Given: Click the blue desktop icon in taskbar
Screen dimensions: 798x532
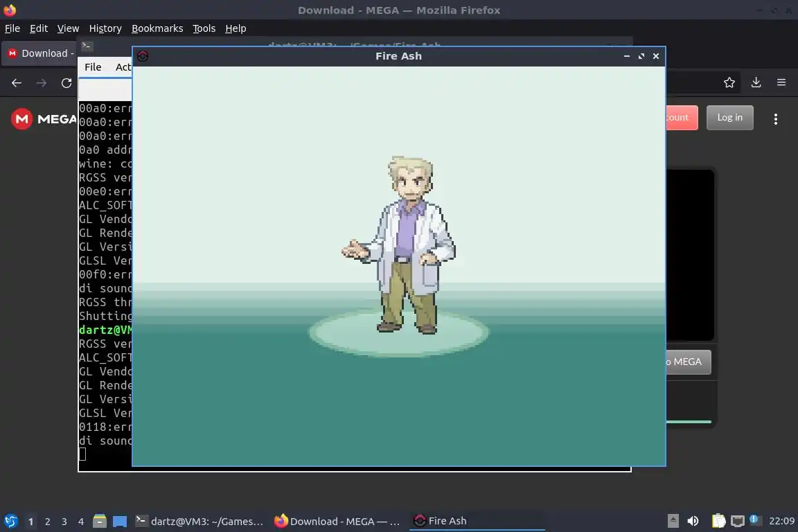Looking at the screenshot, I should click(x=120, y=522).
